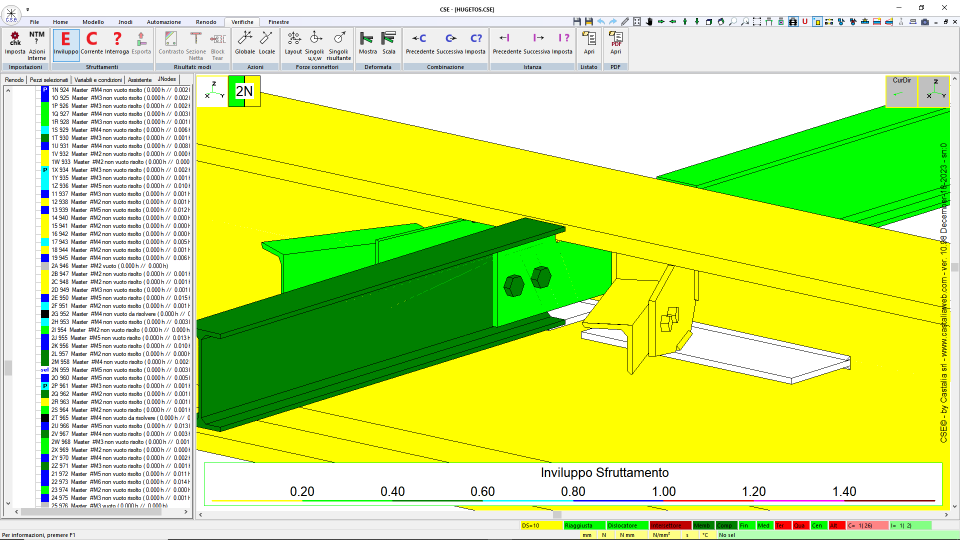Click the redo arrow in quick toolbar
Image resolution: width=960 pixels, height=540 pixels.
click(613, 21)
